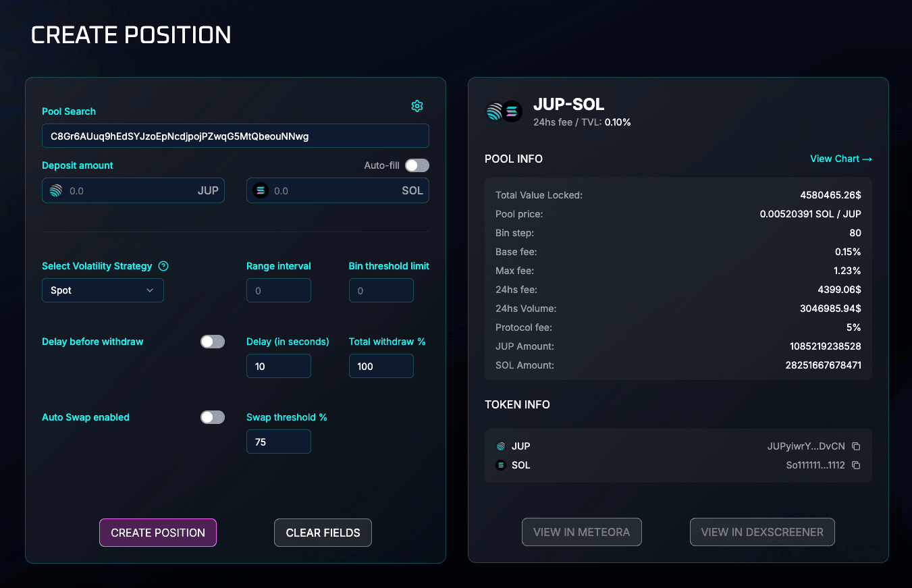This screenshot has width=912, height=588.
Task: Click the Max fee value 1.23%
Action: tap(848, 271)
